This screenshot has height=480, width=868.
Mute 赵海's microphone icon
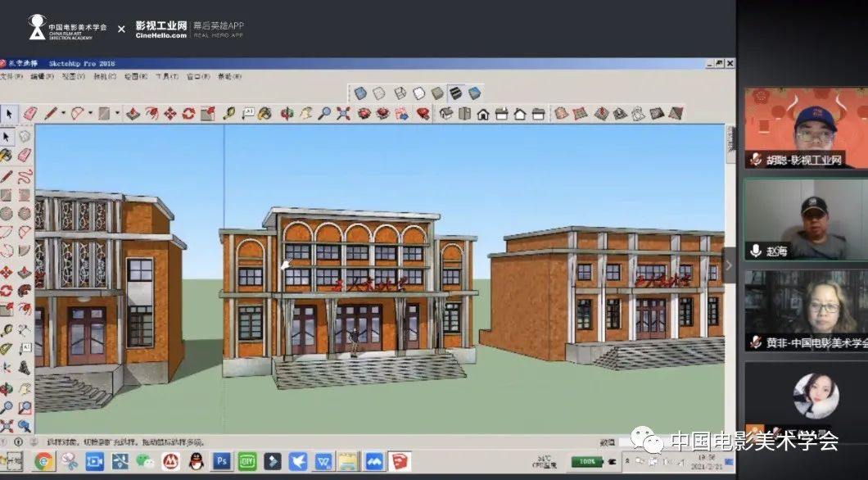[756, 251]
